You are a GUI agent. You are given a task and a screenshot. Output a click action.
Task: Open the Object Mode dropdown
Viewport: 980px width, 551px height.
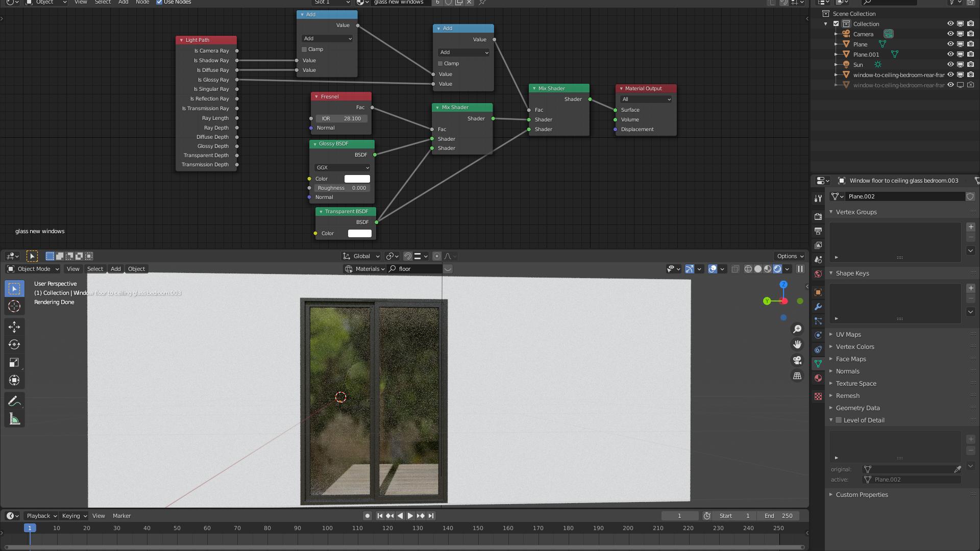point(33,269)
